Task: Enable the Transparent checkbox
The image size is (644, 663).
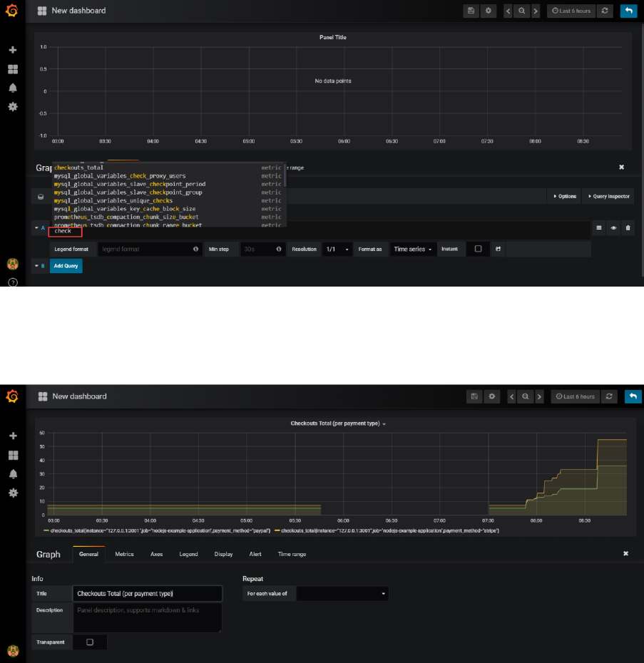Action: (90, 642)
